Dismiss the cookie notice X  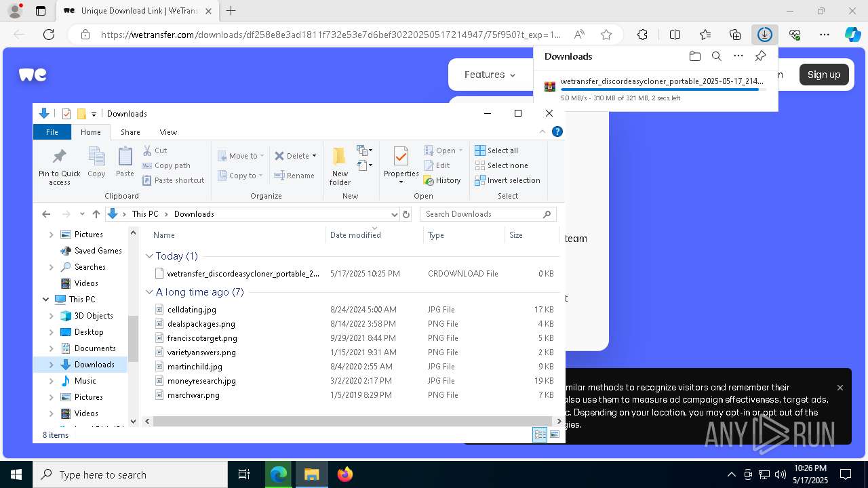tap(840, 388)
